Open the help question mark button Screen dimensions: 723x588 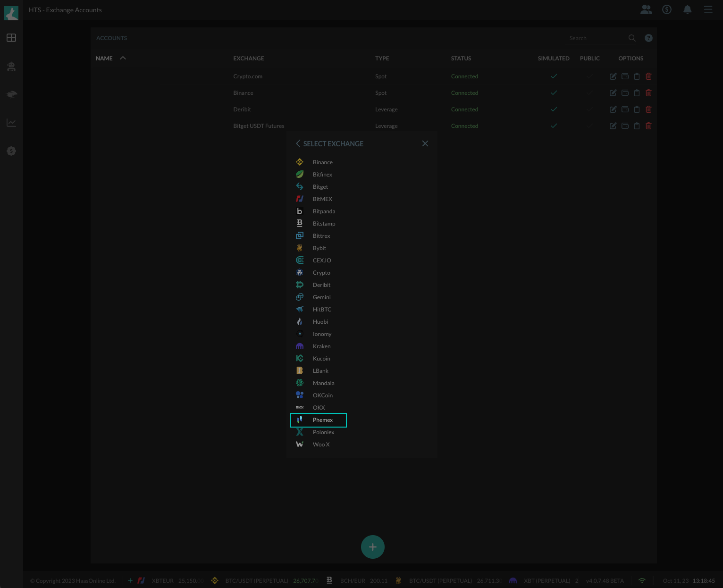[x=648, y=38]
